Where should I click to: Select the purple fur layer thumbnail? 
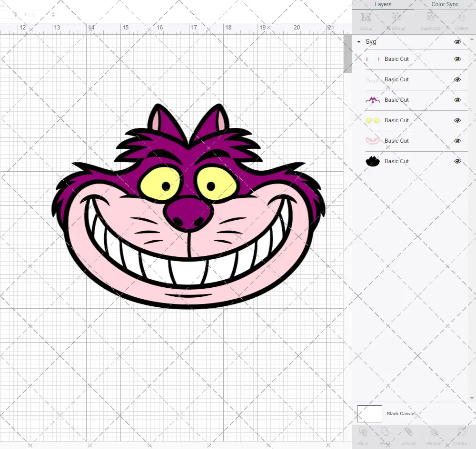click(373, 100)
